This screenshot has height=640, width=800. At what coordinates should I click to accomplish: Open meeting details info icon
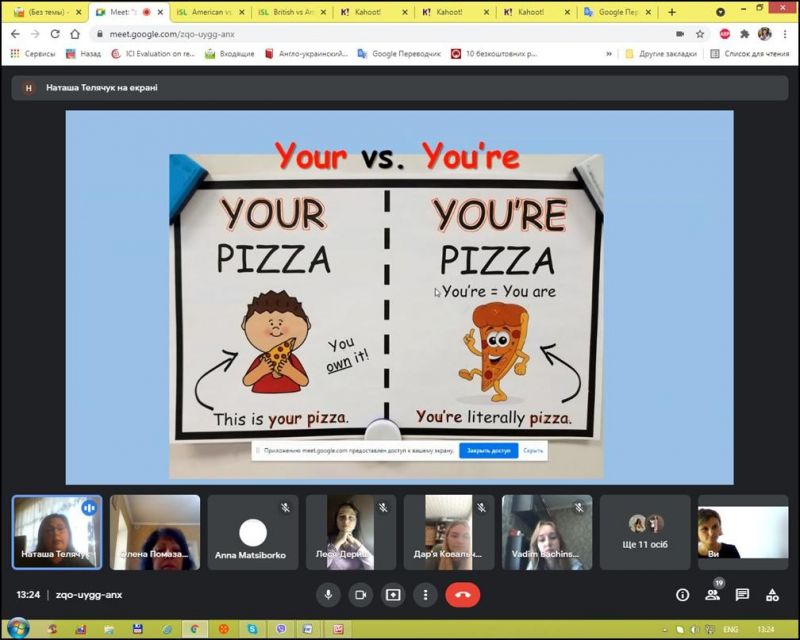point(683,595)
